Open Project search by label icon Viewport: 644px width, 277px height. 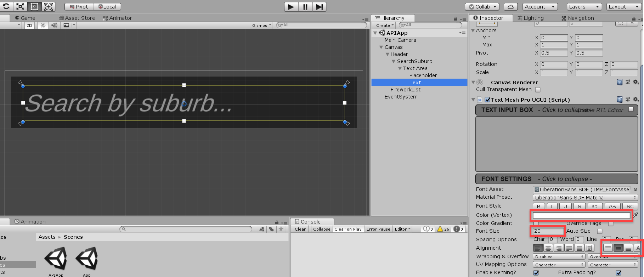click(x=271, y=229)
